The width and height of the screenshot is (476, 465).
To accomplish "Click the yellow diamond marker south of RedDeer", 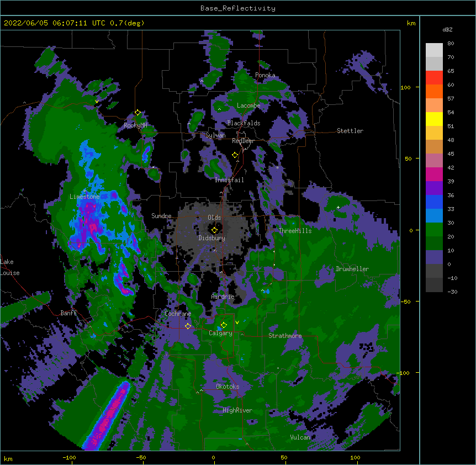I will (235, 155).
